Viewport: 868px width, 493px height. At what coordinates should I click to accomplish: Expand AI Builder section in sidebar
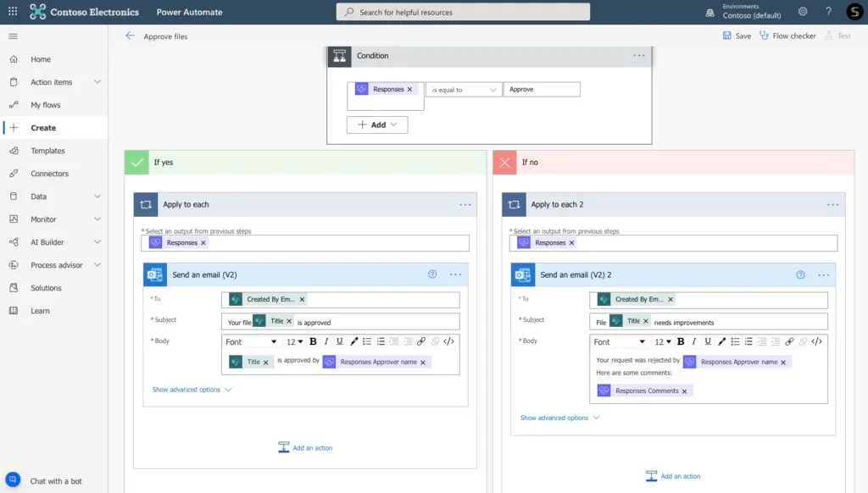[x=97, y=242]
